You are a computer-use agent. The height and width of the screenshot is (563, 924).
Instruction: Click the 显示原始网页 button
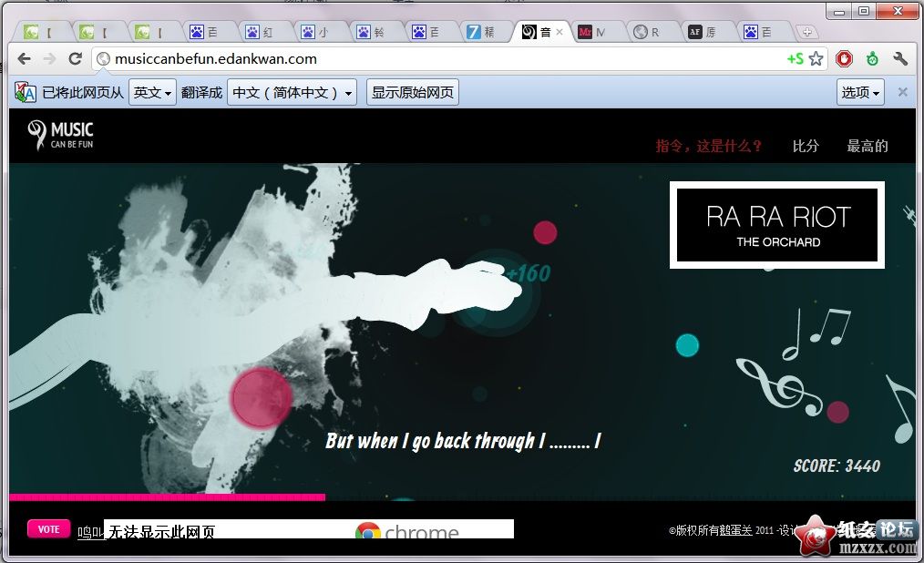point(413,92)
